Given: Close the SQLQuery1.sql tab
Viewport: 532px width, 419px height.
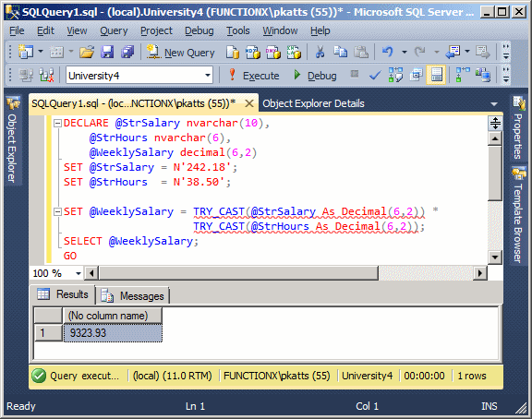Looking at the screenshot, I should coord(249,103).
